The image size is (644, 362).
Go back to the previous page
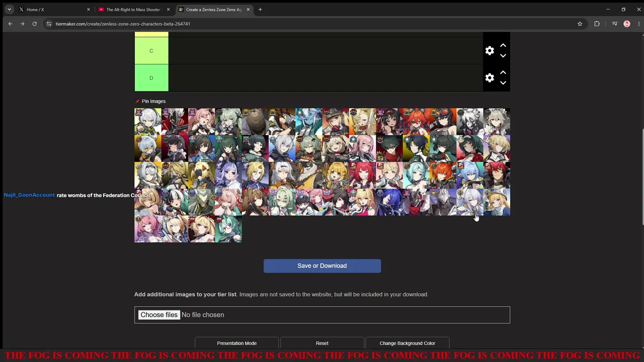click(10, 24)
